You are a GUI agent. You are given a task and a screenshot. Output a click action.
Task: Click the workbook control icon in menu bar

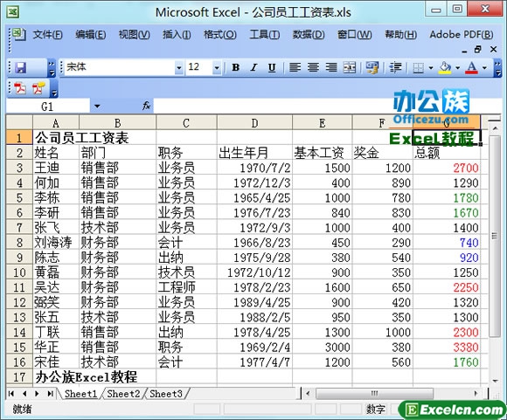tap(17, 34)
